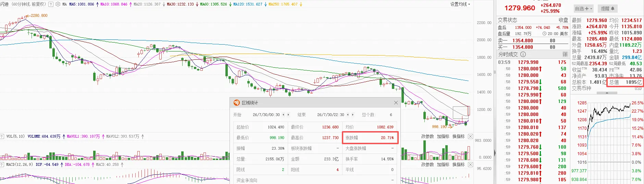
Task: Click the 均价 1082.639 cell in 区域统计
Action: 370,127
